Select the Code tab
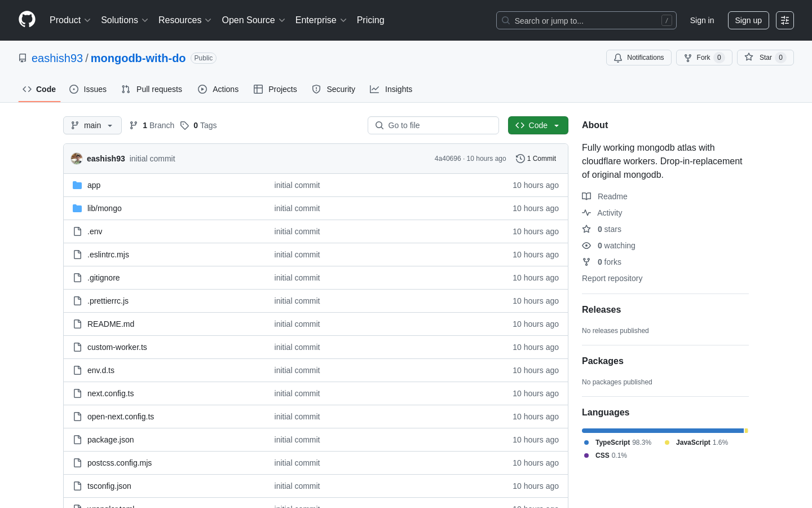This screenshot has width=812, height=508. pyautogui.click(x=39, y=89)
